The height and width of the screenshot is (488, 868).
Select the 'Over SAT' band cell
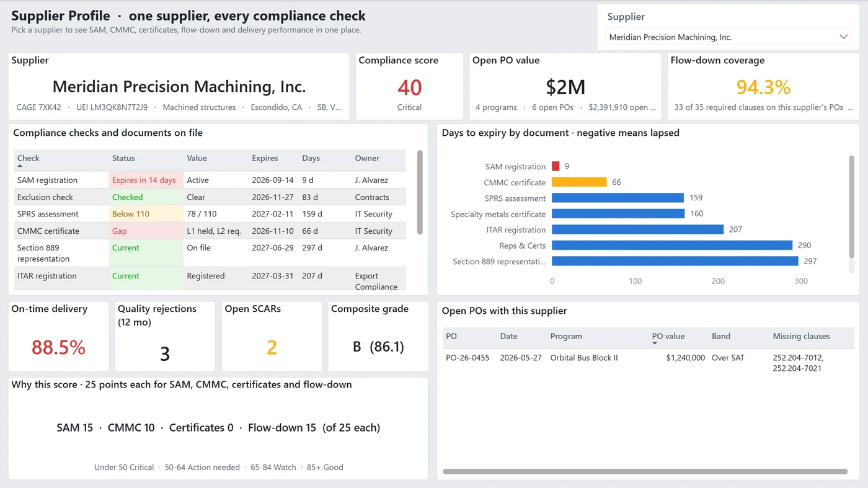(x=728, y=358)
